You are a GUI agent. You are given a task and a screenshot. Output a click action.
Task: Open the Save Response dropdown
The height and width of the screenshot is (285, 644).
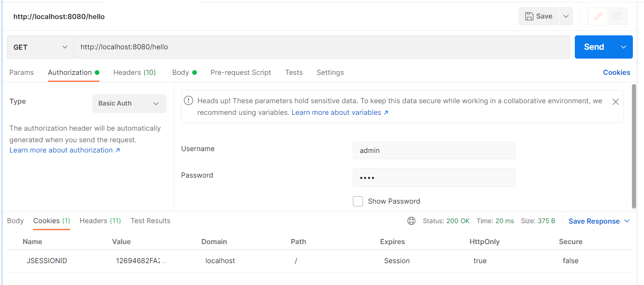598,221
